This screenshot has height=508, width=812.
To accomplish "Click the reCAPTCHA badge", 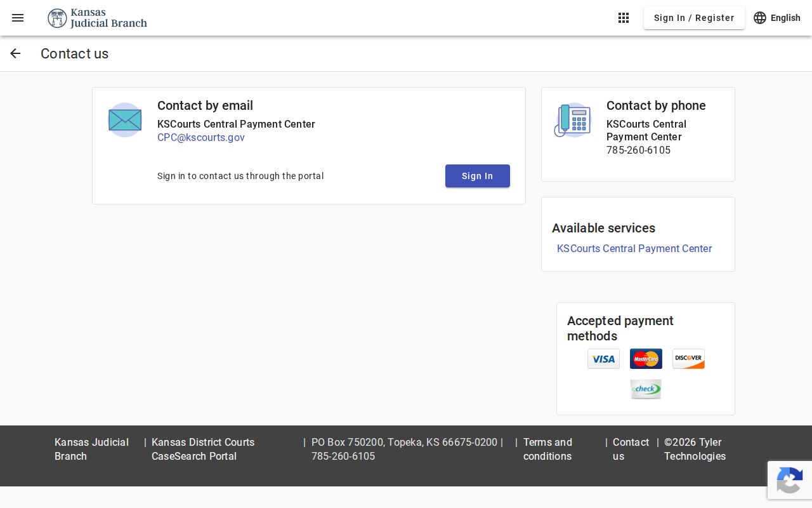I will (790, 480).
